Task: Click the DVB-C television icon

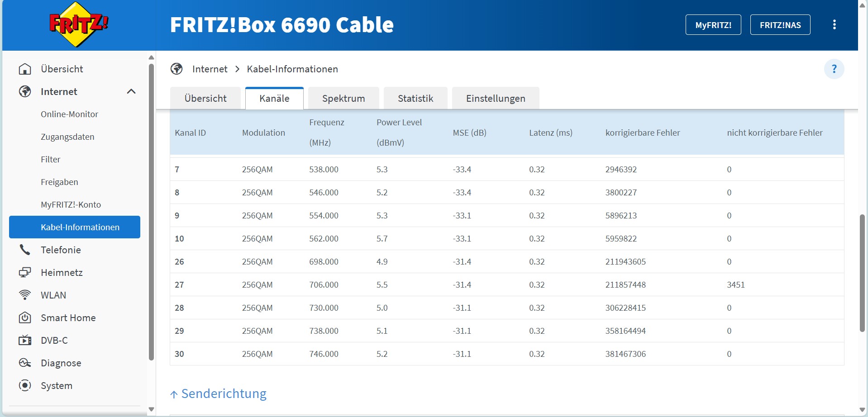Action: coord(25,341)
